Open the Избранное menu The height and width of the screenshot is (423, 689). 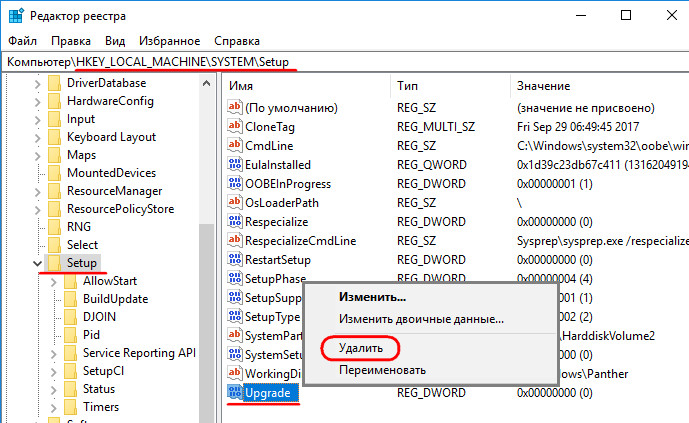click(x=170, y=41)
